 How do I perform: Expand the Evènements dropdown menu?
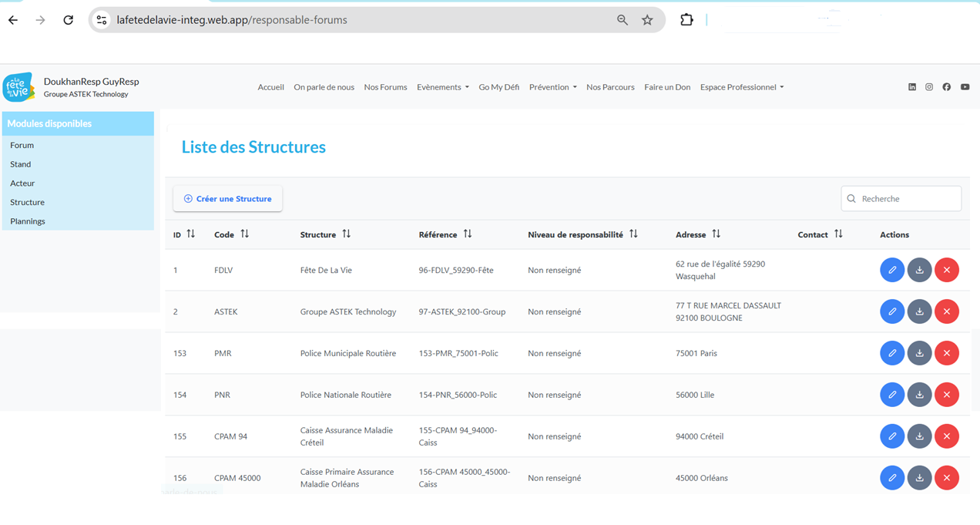tap(442, 87)
